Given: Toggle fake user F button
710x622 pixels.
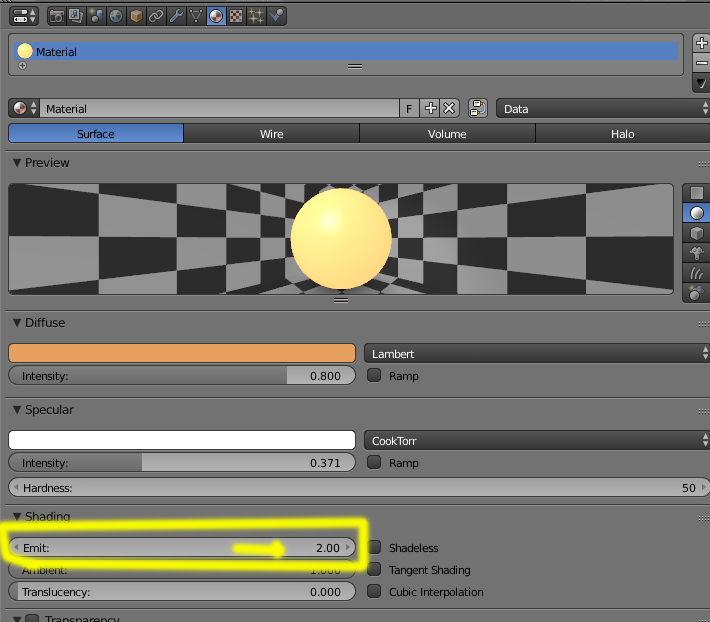Looking at the screenshot, I should 409,109.
